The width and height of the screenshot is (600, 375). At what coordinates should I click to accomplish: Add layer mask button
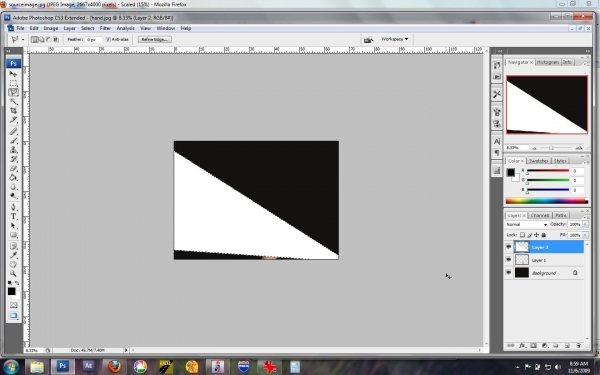[533, 346]
